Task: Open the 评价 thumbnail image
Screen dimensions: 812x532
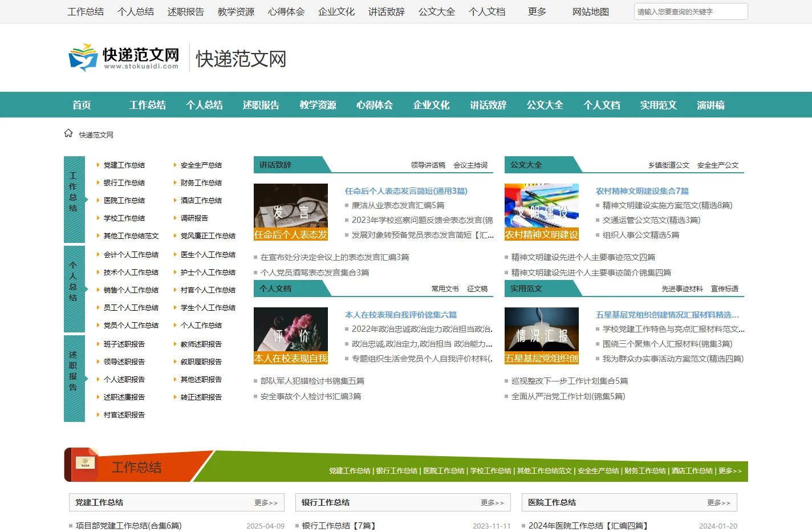Action: pyautogui.click(x=291, y=335)
